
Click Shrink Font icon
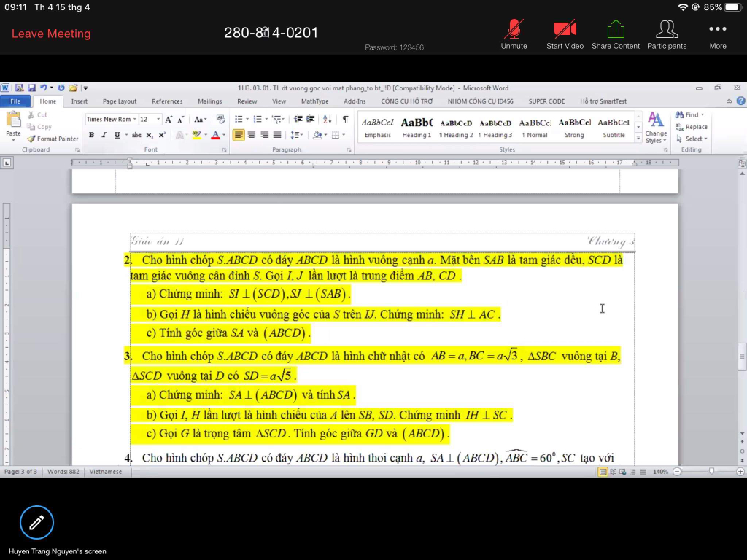[181, 119]
